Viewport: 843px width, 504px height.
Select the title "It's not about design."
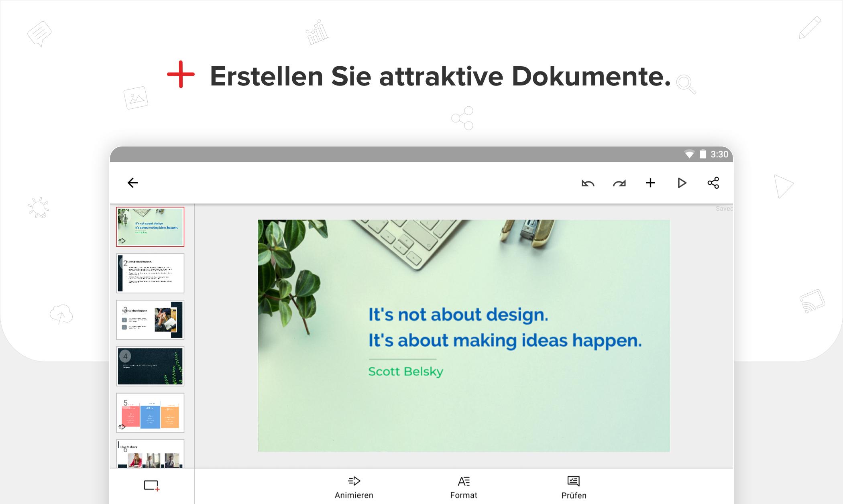tap(458, 315)
